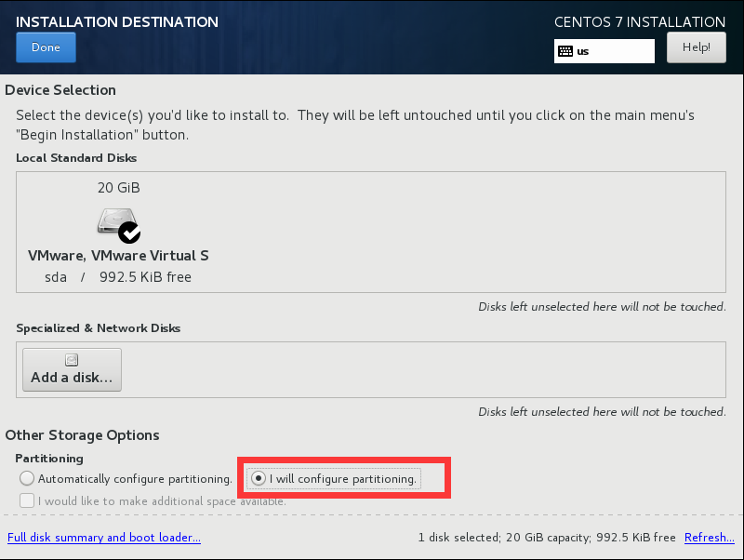The image size is (744, 560).
Task: Click the CENTOS 7 INSTALLATION title
Action: [640, 22]
